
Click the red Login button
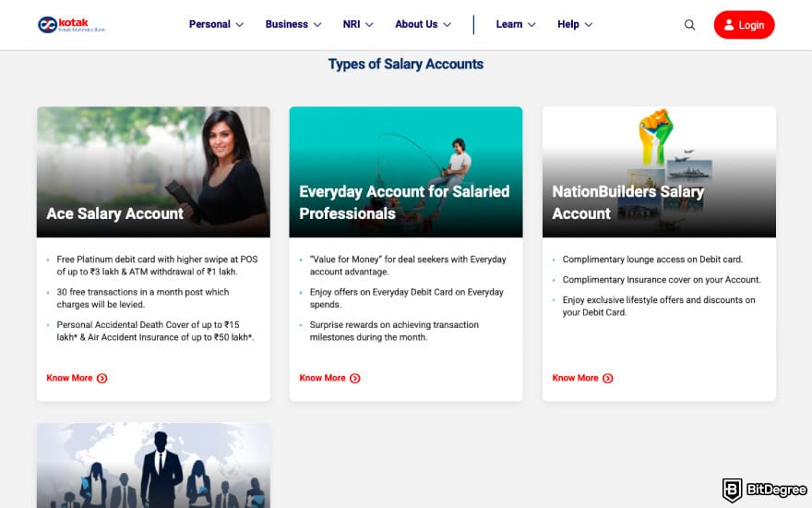(x=744, y=25)
